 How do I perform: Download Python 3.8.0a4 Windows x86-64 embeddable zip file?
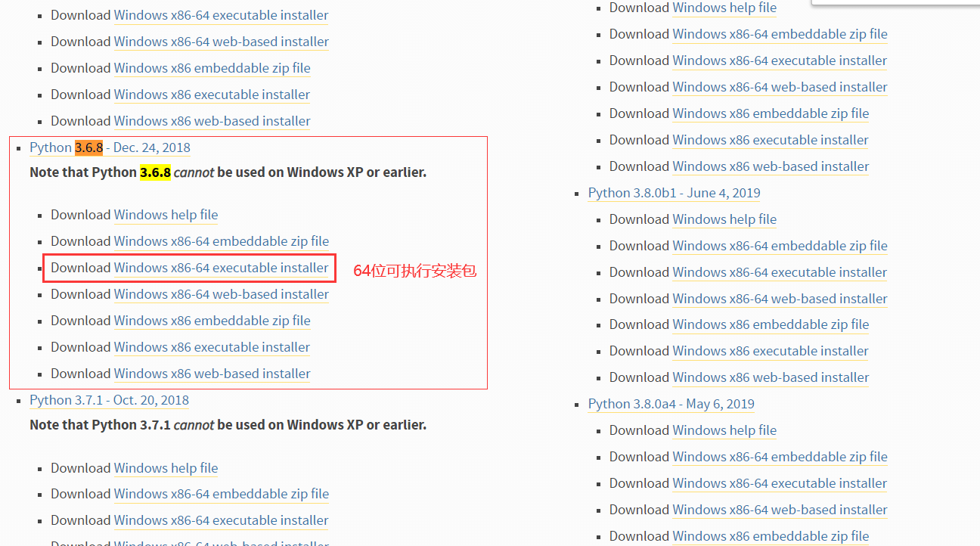[x=780, y=457]
